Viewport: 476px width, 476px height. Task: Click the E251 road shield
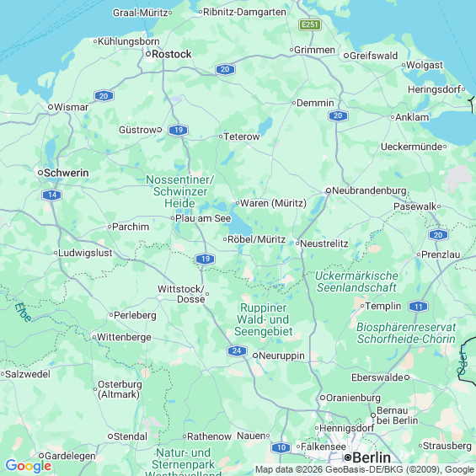[310, 24]
